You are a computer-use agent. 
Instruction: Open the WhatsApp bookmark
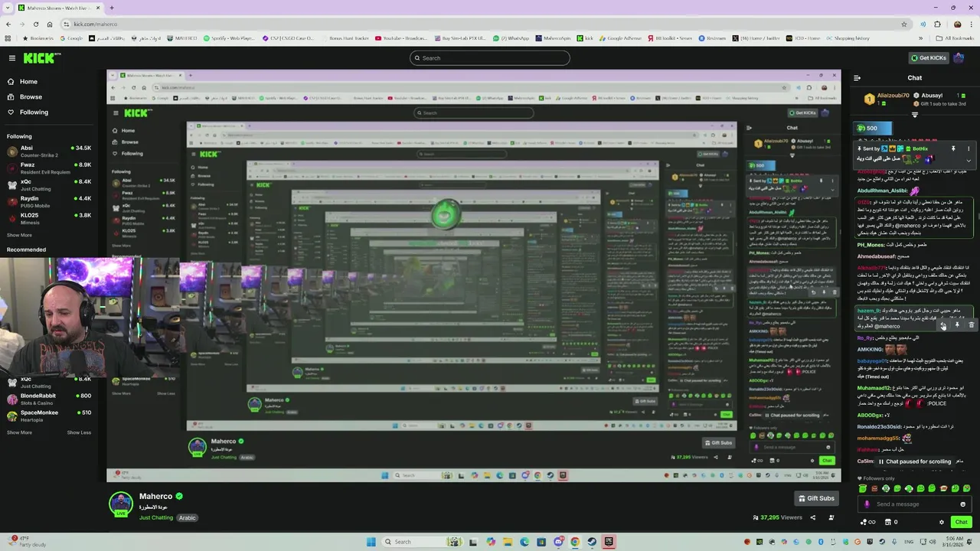tap(511, 38)
